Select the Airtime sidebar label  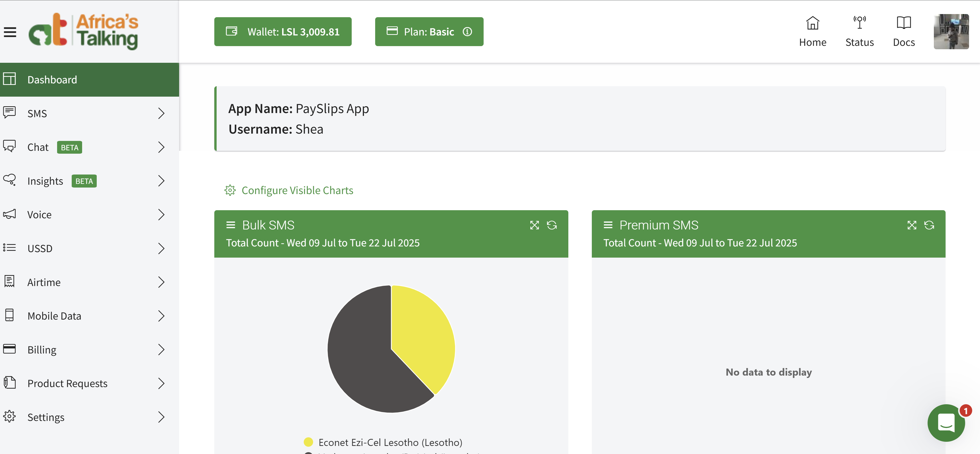coord(44,282)
